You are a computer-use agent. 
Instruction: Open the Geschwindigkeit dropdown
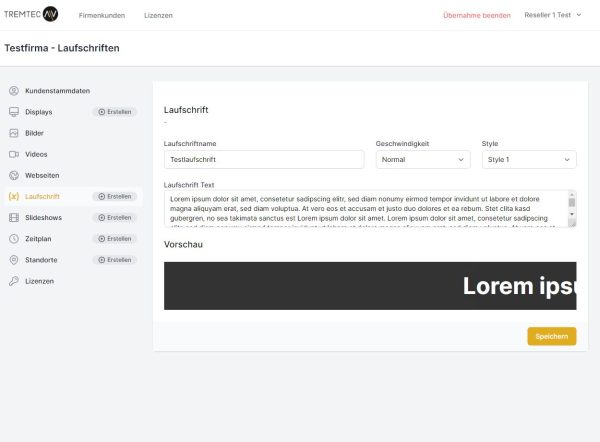tap(422, 160)
